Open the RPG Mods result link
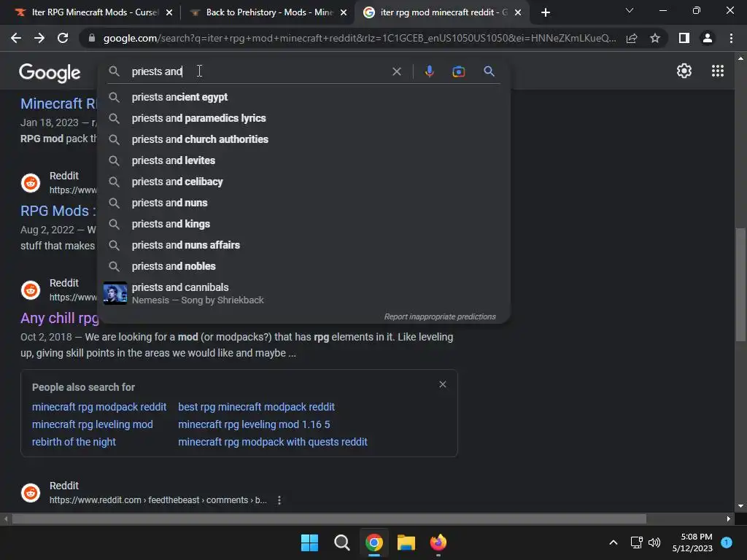The width and height of the screenshot is (747, 560). [58, 211]
